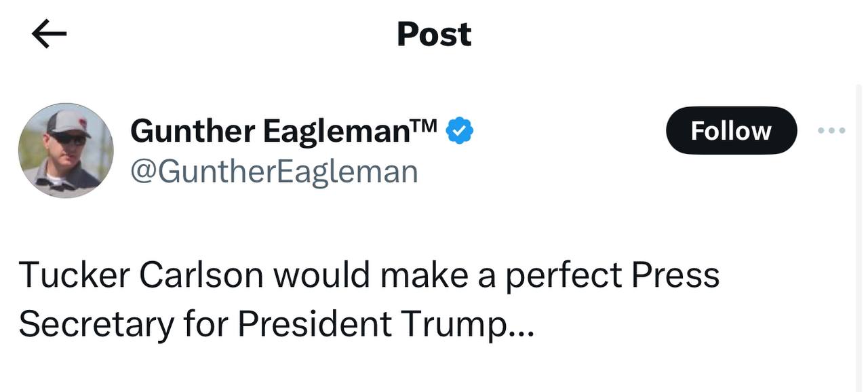
Task: Go back using the left arrow
Action: (49, 35)
